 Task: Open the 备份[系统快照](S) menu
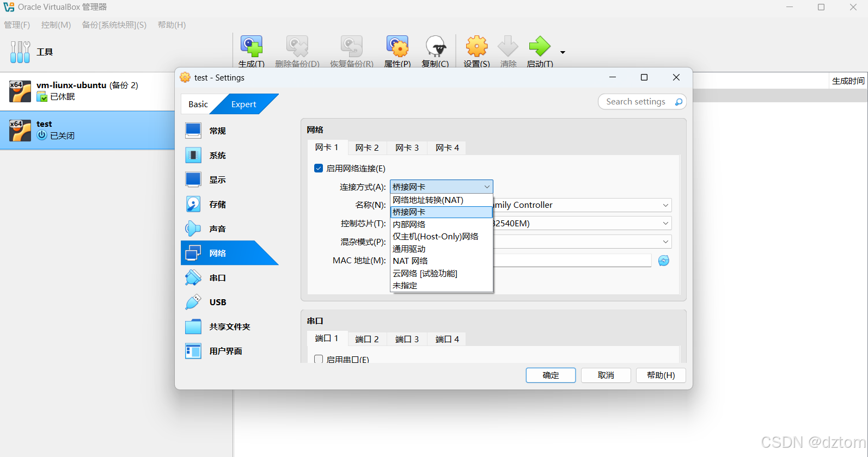pos(114,25)
